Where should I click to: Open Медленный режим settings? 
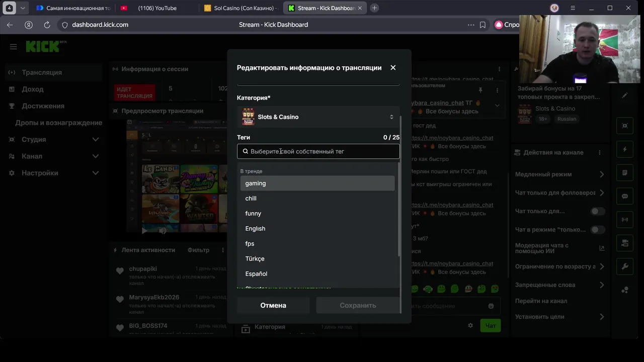pos(559,174)
